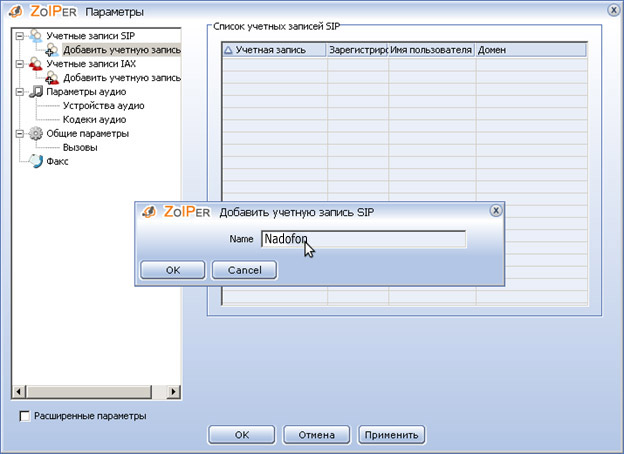Open Устройства аудио settings
Screen dimensions: 624x454
tap(103, 106)
